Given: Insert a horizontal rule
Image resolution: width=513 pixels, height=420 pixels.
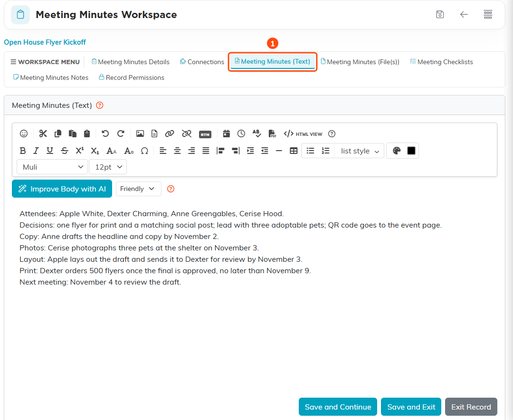Looking at the screenshot, I should click(x=279, y=151).
